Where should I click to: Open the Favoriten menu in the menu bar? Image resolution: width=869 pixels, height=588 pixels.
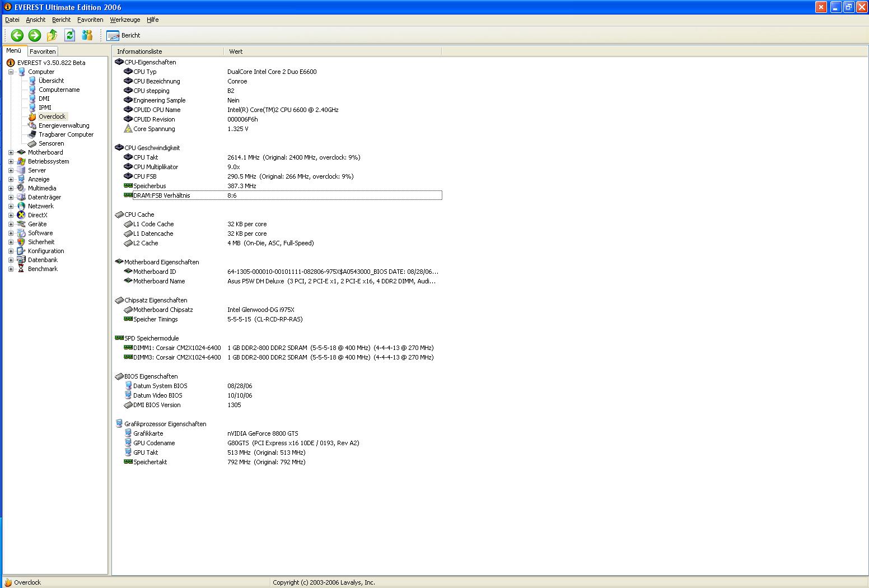90,20
